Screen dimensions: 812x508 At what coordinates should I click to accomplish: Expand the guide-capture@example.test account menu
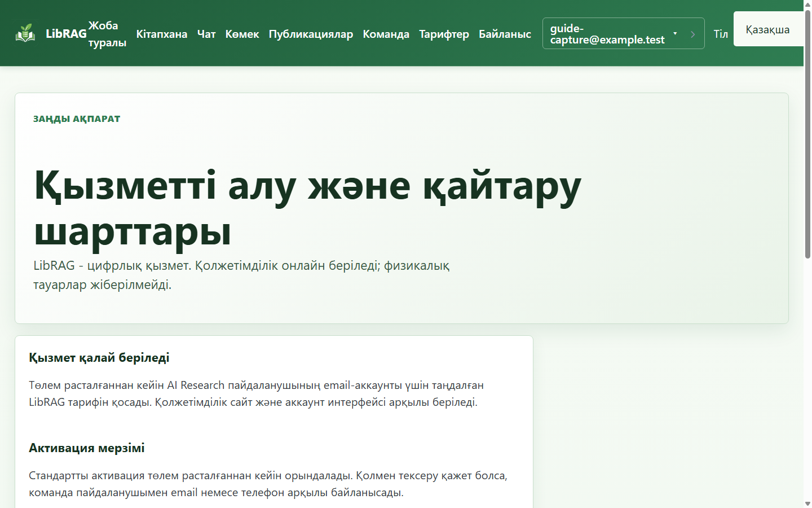coord(623,33)
